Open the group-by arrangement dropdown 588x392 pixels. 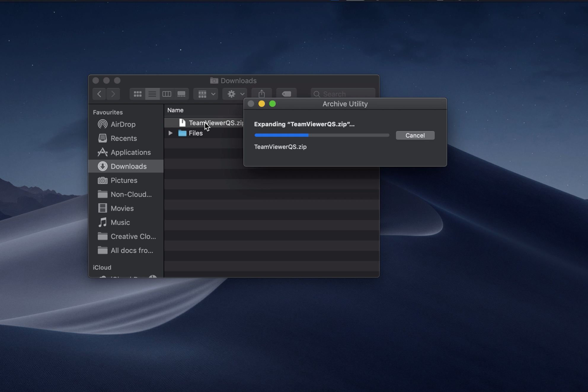click(206, 94)
